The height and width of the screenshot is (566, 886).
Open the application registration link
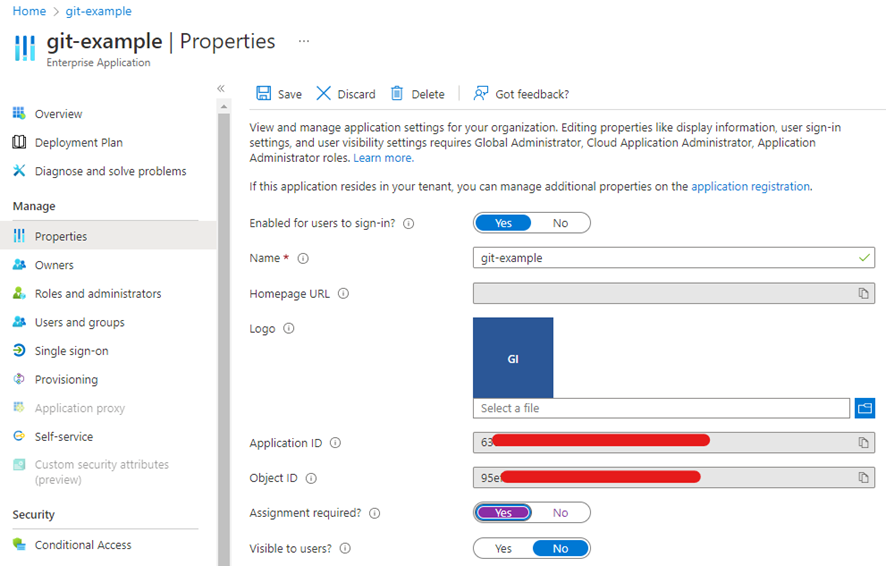(x=751, y=186)
